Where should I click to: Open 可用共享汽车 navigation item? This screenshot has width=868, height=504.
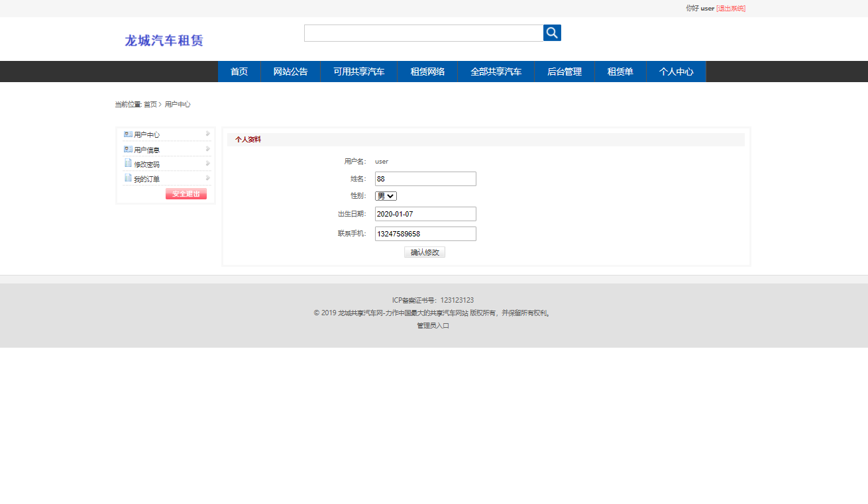coord(358,72)
